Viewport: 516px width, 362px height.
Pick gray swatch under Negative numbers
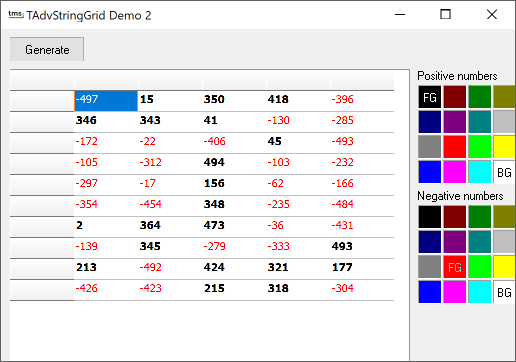[430, 267]
